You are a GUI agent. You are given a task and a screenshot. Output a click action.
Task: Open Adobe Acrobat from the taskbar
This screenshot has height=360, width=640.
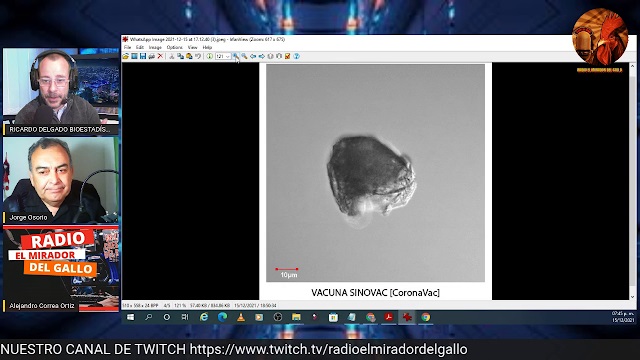(389, 317)
